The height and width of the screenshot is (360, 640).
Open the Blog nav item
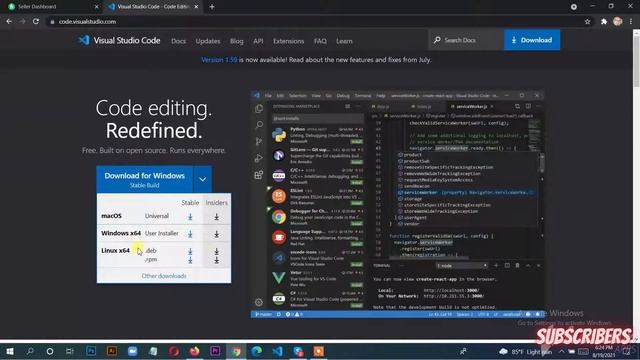coord(237,41)
